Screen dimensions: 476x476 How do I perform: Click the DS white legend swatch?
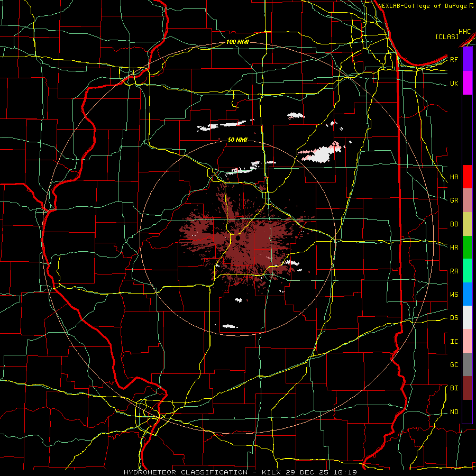(x=467, y=317)
